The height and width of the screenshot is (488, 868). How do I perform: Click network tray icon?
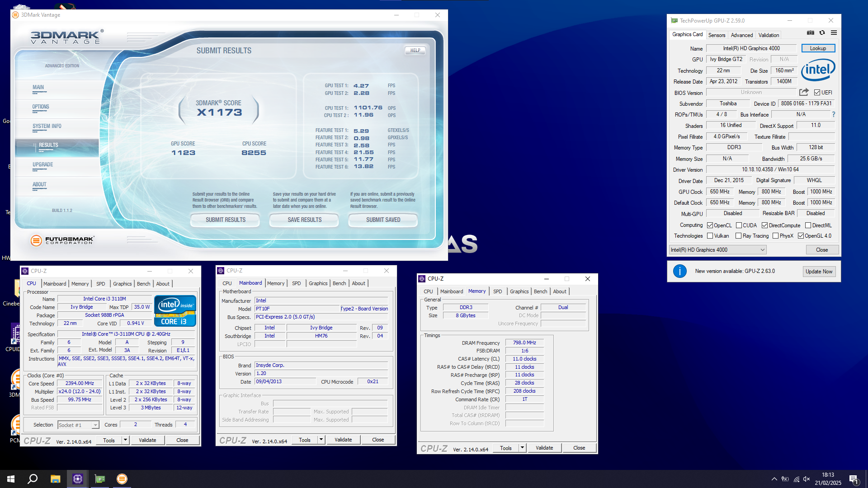[796, 479]
